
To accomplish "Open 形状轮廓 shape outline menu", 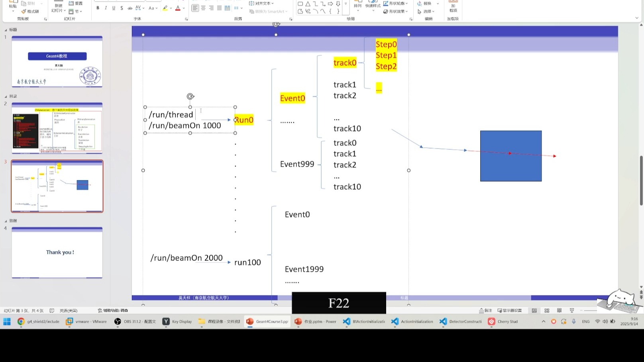I will point(395,3).
